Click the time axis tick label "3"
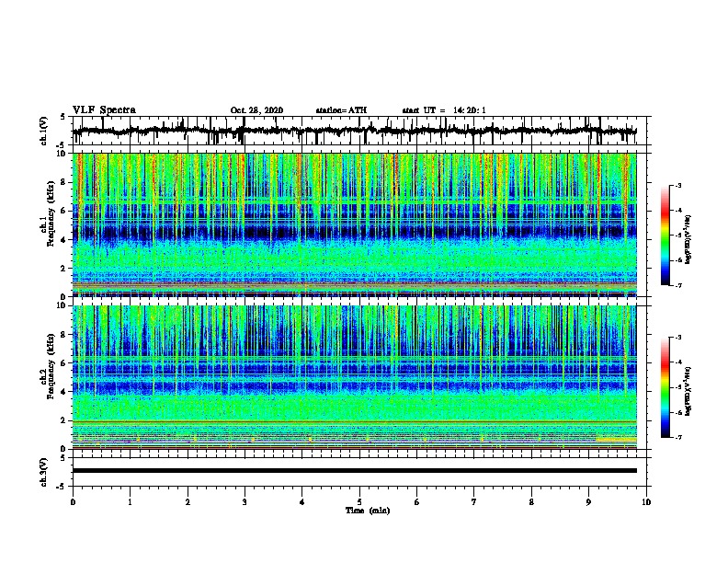This screenshot has height=563, width=728. pyautogui.click(x=245, y=502)
